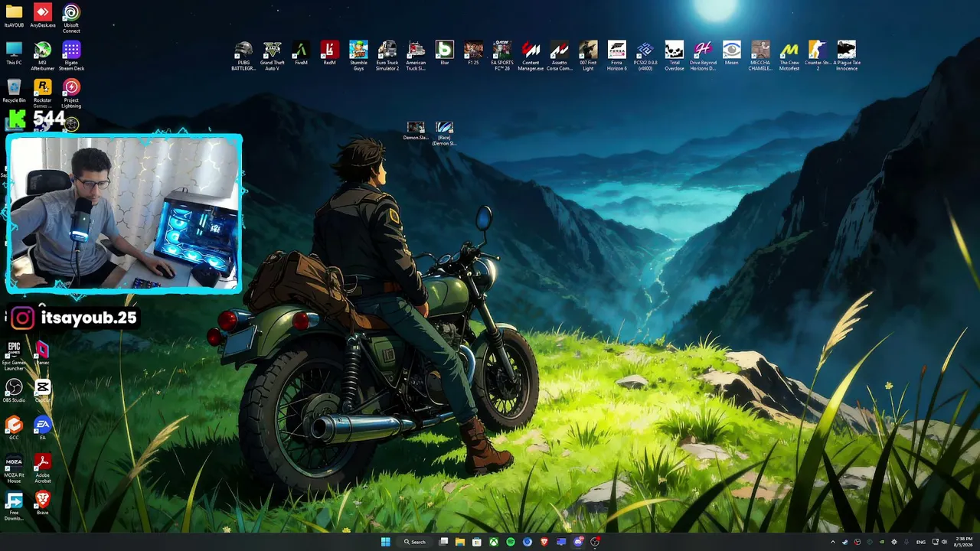Open the ItsAYOUB folder on desktop

pyautogui.click(x=14, y=16)
